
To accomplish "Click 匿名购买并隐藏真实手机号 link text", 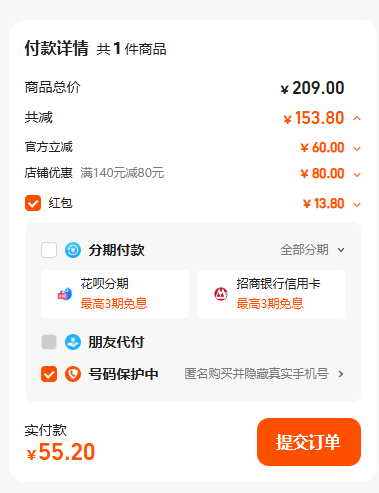I will pos(256,374).
